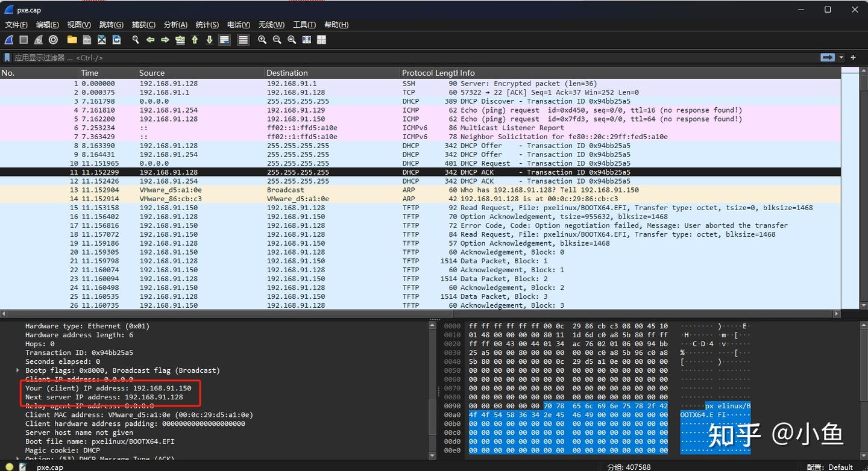Go forward in packet history
Screen dimensions: 868x471
165,40
